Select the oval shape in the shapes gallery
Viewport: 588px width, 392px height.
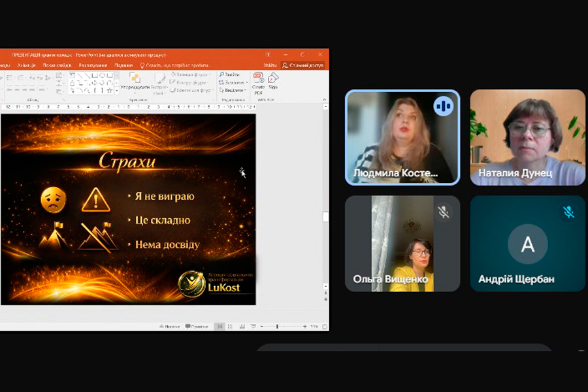(x=102, y=75)
